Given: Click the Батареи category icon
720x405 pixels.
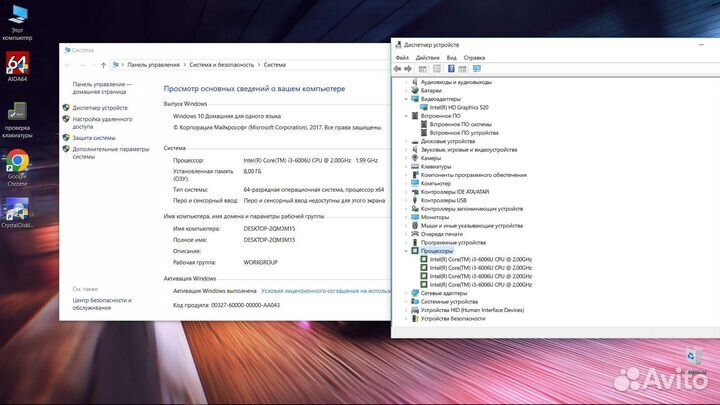Looking at the screenshot, I should 415,90.
